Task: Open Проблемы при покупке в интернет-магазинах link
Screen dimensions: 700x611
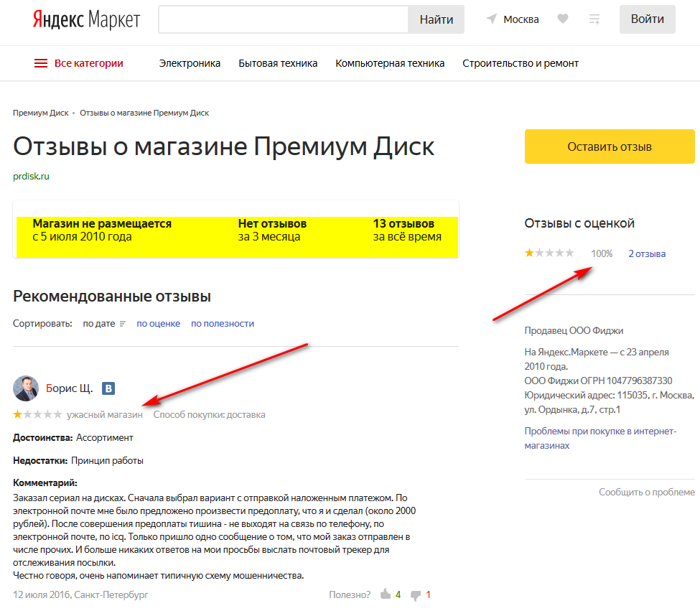Action: [600, 438]
